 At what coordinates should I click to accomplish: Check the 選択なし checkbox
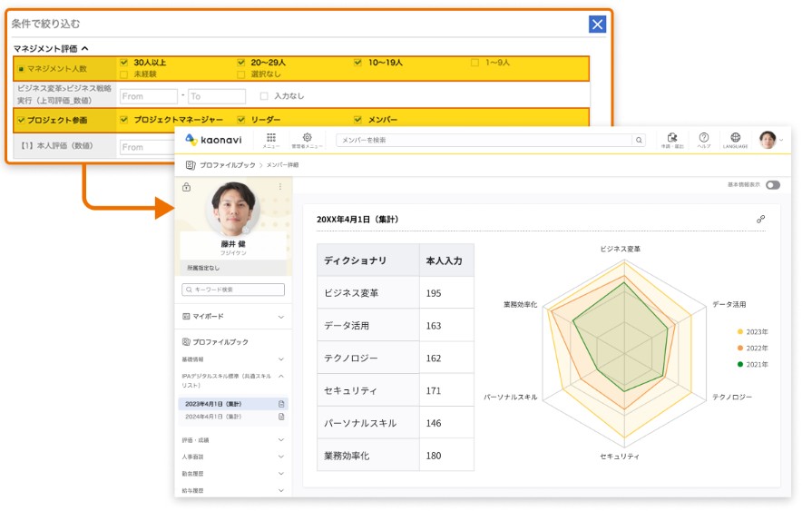[x=240, y=74]
